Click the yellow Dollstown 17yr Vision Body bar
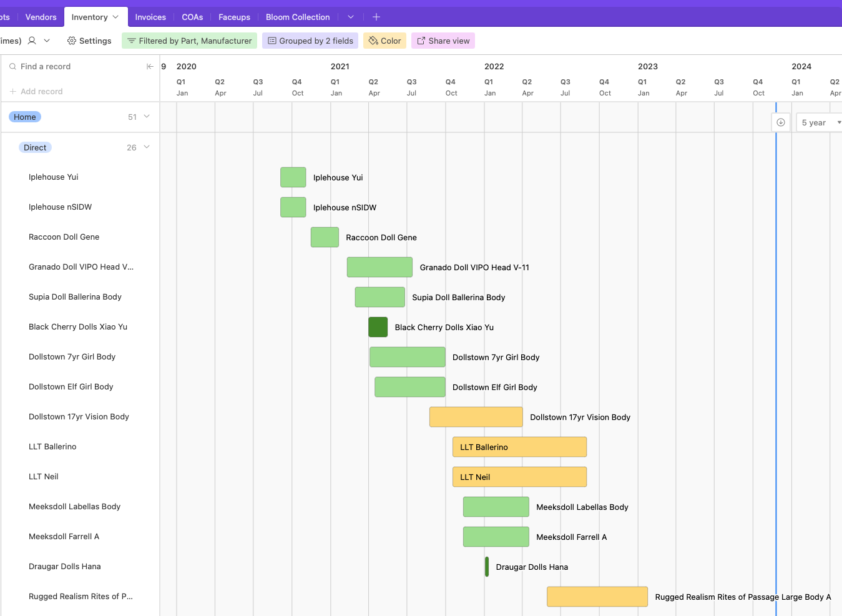The width and height of the screenshot is (842, 616). coord(476,417)
